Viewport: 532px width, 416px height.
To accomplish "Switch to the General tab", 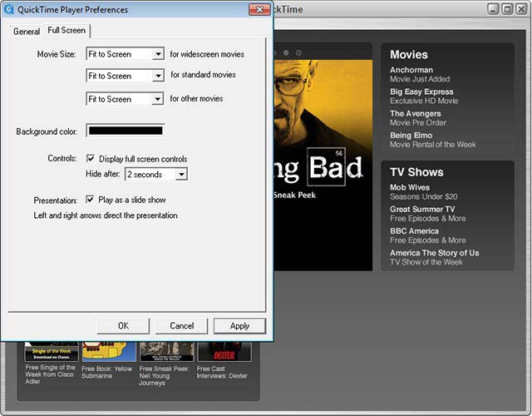I will tap(26, 32).
